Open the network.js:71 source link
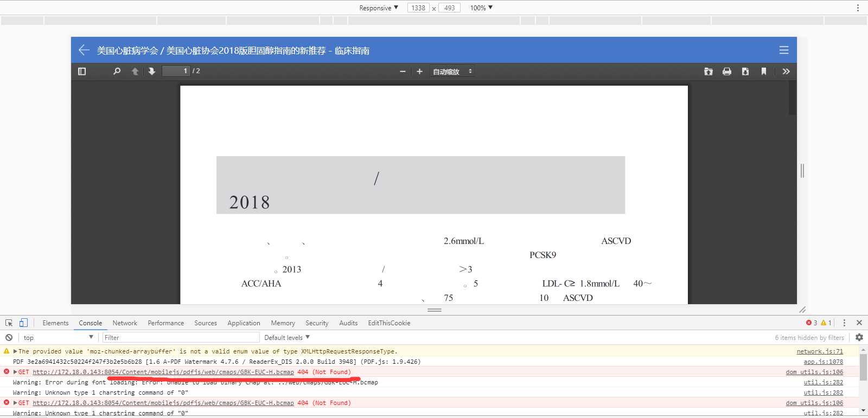Image resolution: width=868 pixels, height=418 pixels. (820, 351)
